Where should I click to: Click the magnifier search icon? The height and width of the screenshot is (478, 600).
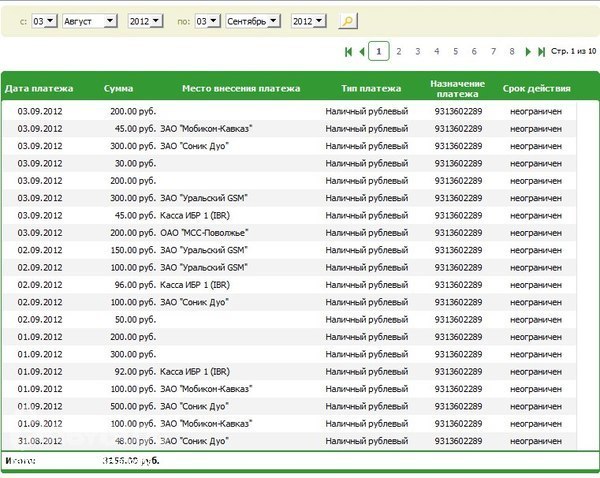tap(347, 21)
